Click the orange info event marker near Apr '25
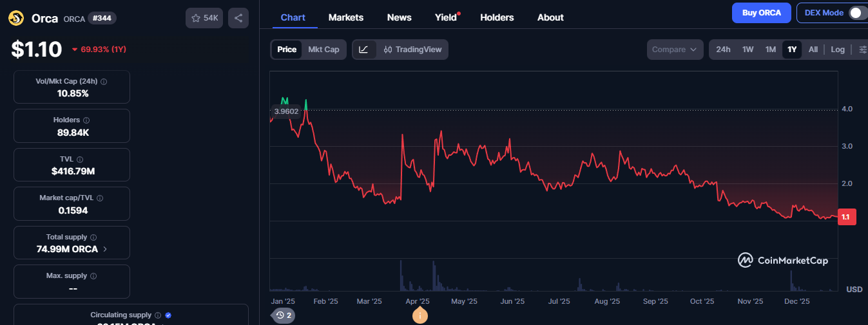Viewport: 868px width, 325px height. pyautogui.click(x=420, y=315)
